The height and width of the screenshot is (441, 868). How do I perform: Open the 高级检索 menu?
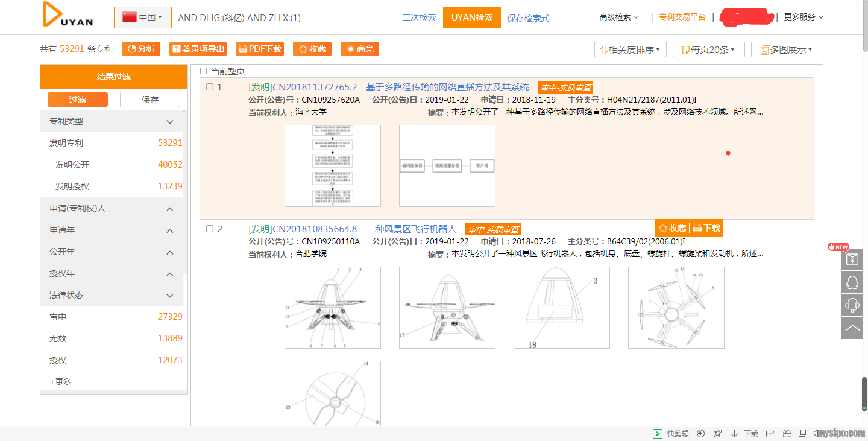619,17
